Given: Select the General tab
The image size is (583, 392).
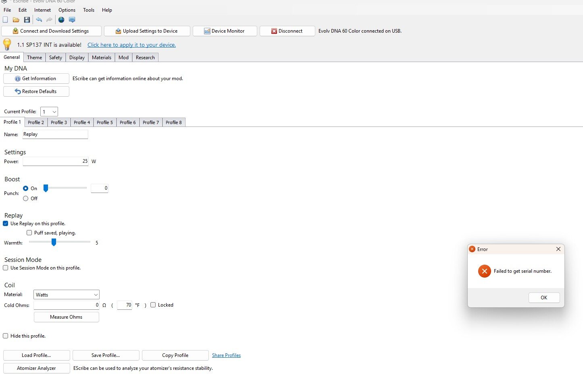Looking at the screenshot, I should [12, 57].
